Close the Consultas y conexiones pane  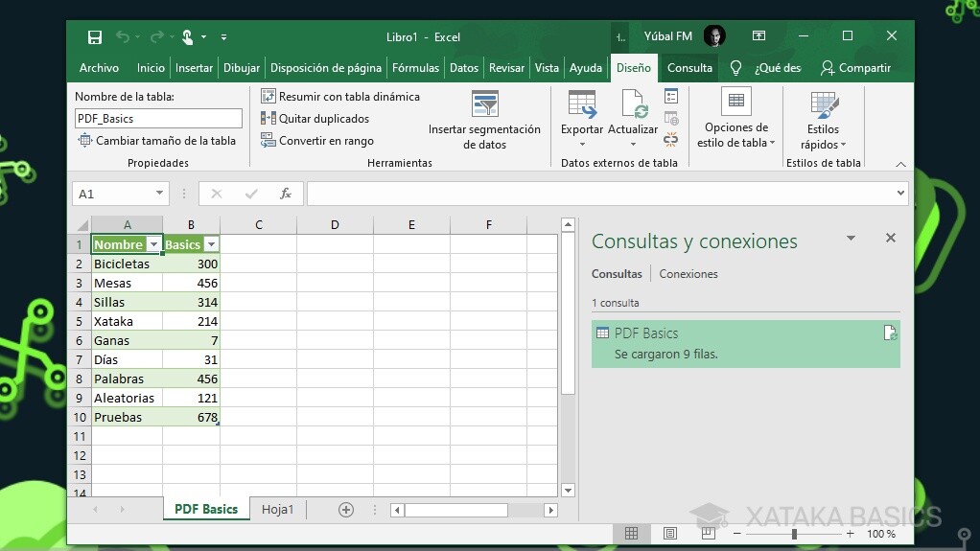coord(891,238)
